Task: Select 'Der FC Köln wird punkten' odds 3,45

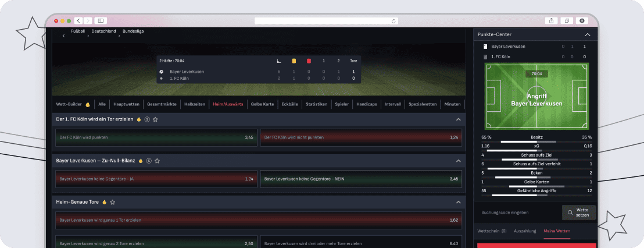Action: click(156, 137)
